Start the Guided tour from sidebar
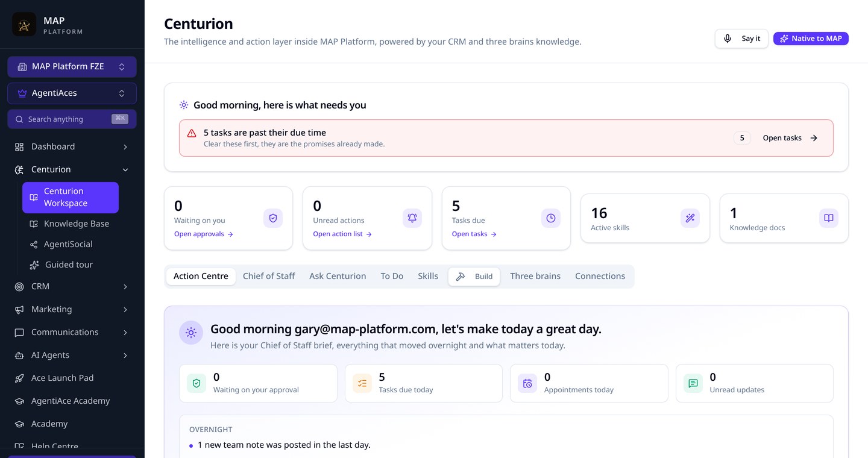868x458 pixels. [x=71, y=265]
